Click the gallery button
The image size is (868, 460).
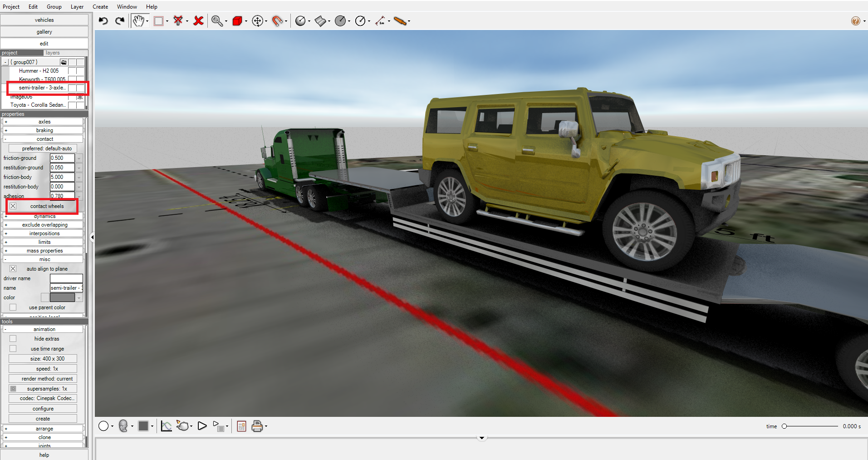[44, 32]
